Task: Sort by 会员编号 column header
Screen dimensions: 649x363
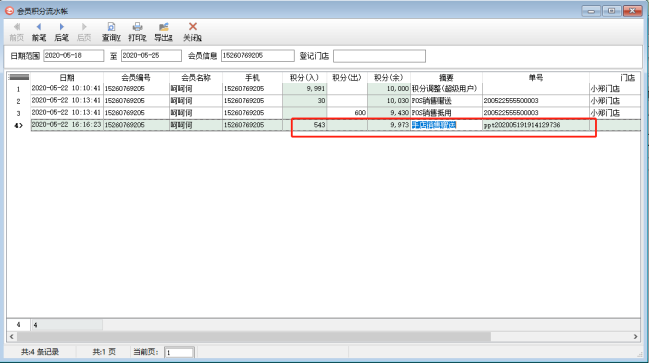Action: click(x=136, y=77)
